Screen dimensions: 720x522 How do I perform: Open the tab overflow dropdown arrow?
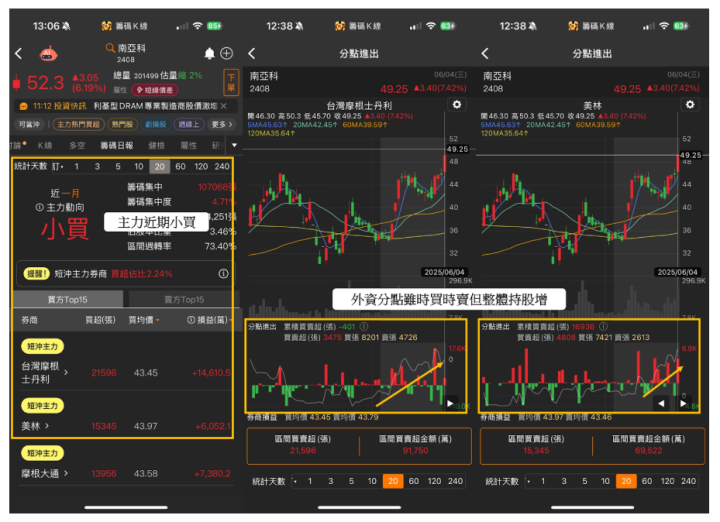(x=234, y=145)
